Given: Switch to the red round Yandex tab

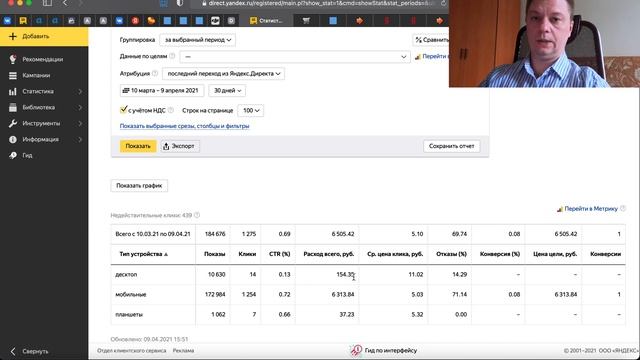Looking at the screenshot, I should coord(135,20).
